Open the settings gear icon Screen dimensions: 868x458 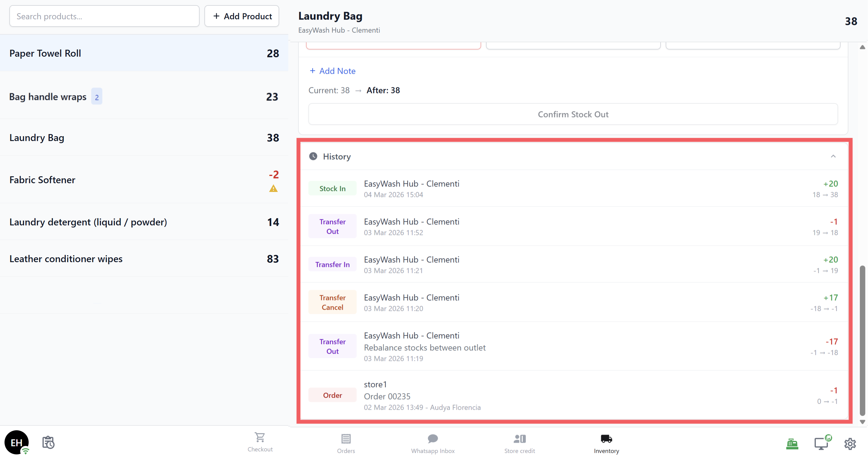pos(850,444)
